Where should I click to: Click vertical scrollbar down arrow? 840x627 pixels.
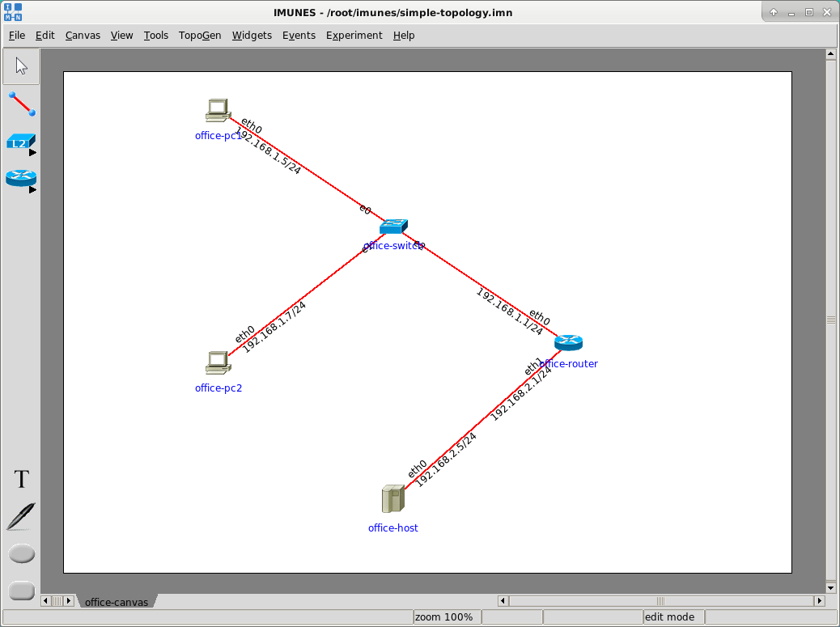click(x=831, y=588)
